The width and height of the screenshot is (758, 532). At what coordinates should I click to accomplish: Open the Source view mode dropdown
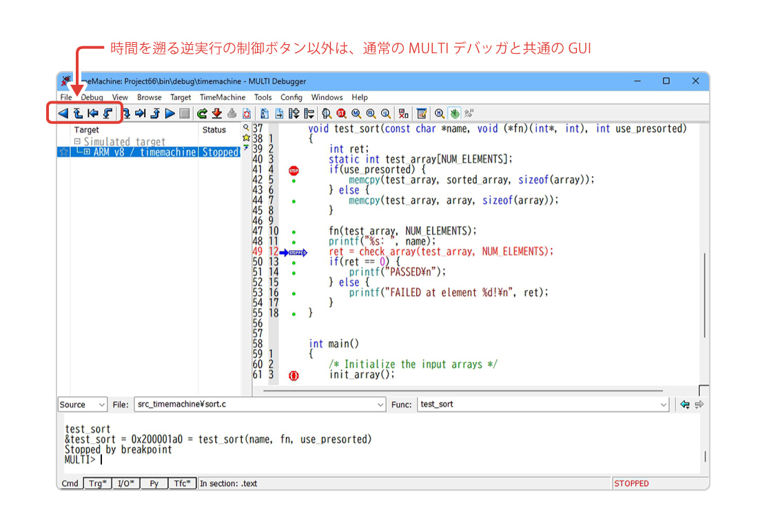(x=82, y=405)
